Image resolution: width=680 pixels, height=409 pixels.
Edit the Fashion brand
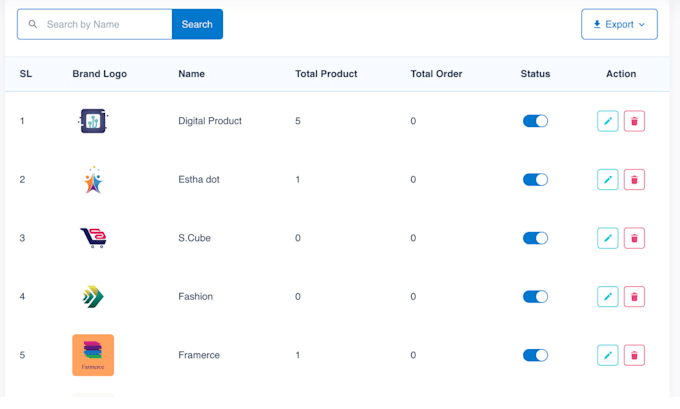(608, 297)
